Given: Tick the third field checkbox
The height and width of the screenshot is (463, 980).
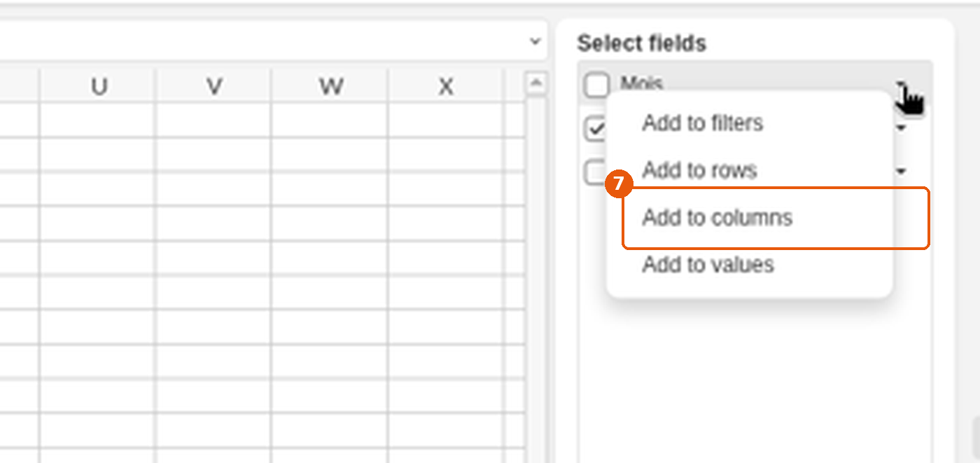Looking at the screenshot, I should (x=595, y=172).
